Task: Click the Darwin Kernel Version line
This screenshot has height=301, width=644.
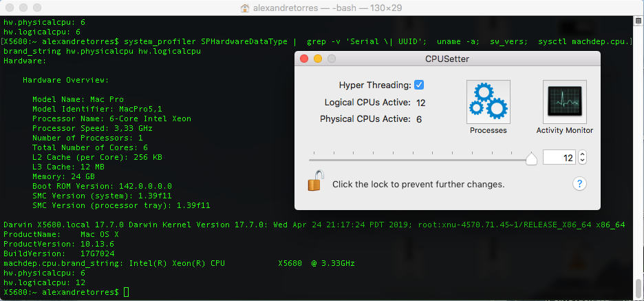Action: [314, 225]
